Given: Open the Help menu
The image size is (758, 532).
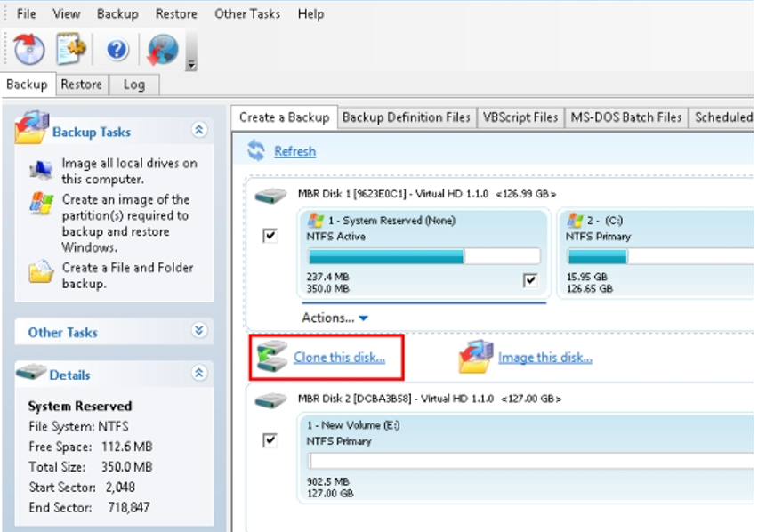Looking at the screenshot, I should 310,14.
